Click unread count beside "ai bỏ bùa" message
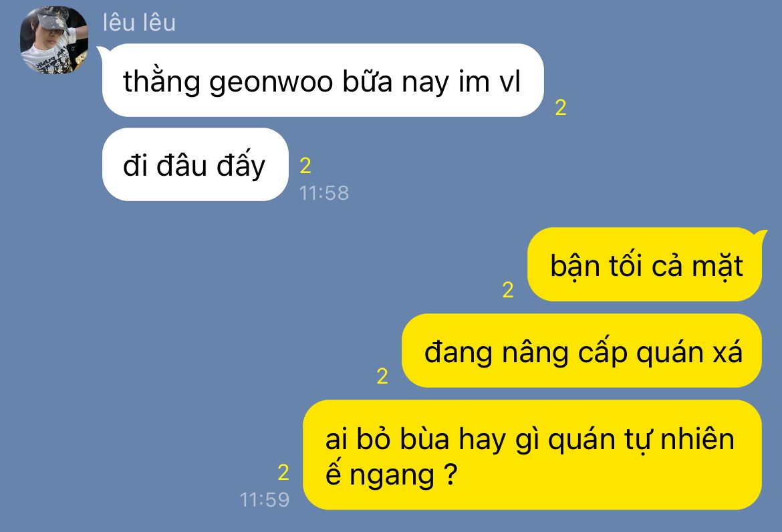The width and height of the screenshot is (782, 532). click(x=283, y=472)
